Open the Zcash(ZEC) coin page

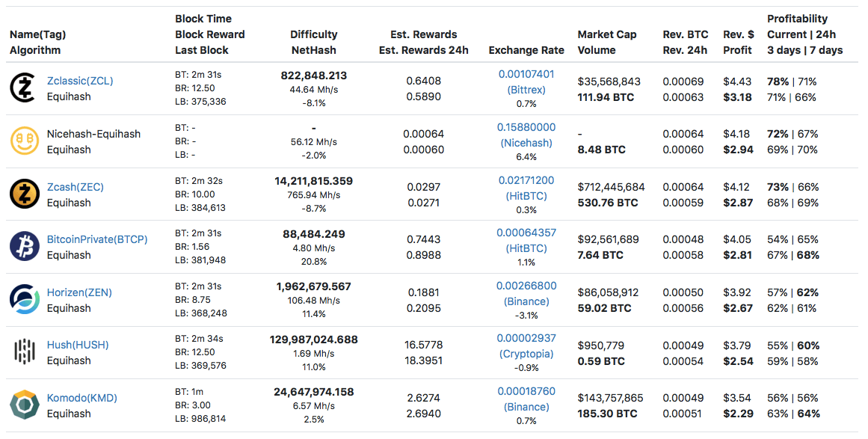75,187
